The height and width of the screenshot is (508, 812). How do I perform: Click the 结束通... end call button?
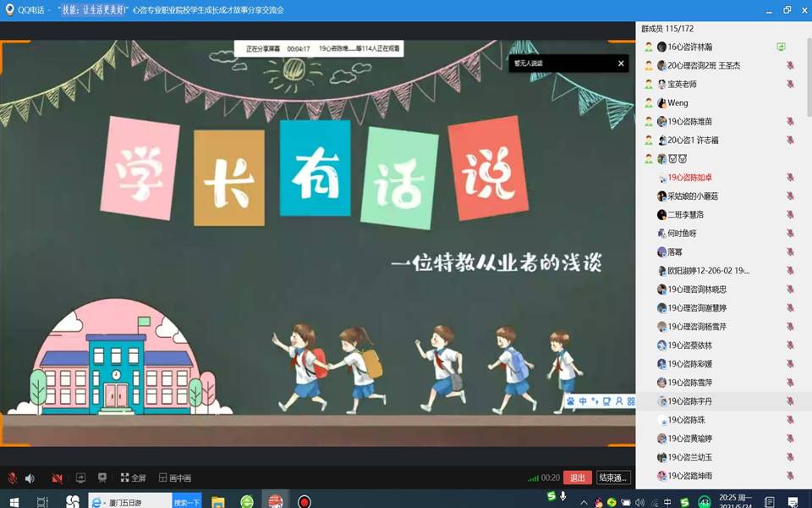[x=613, y=478]
